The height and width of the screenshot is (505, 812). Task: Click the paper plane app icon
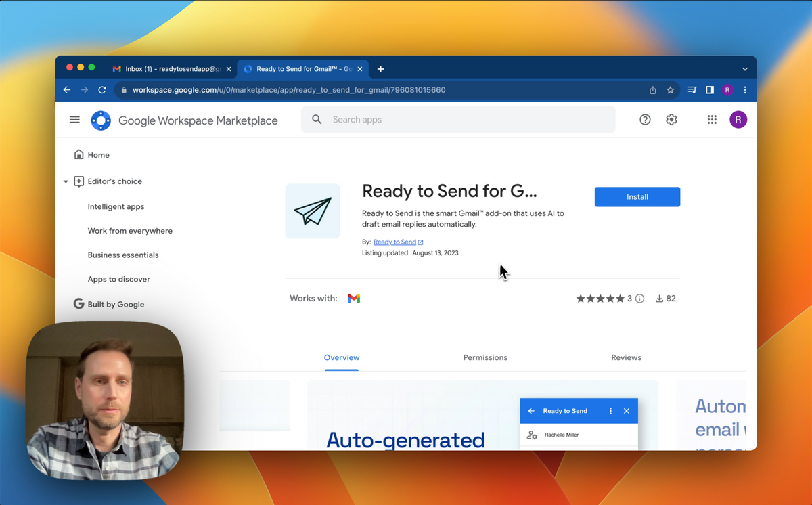313,211
